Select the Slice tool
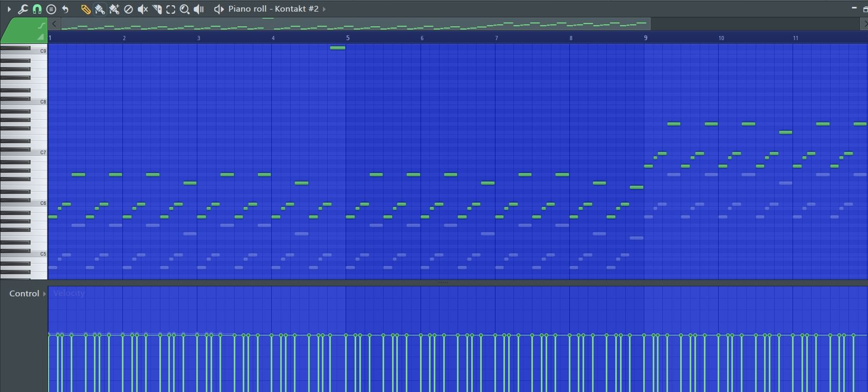 pos(157,9)
